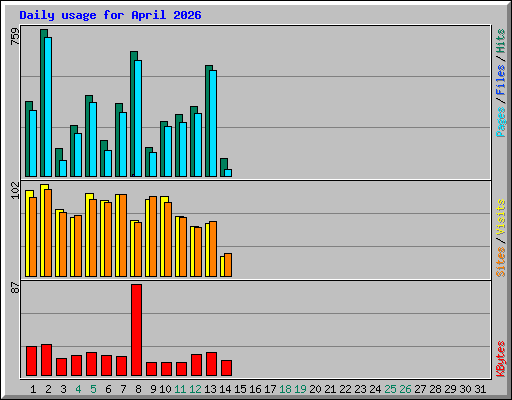Click the cyan hits bar for day 8

coord(138,118)
